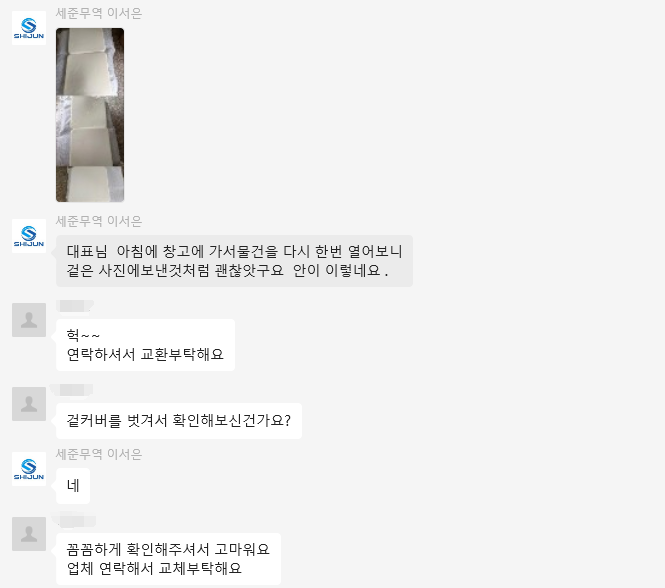The image size is (665, 588).
Task: Click the SHIJUN avatar beside the '네' reply
Action: click(29, 469)
